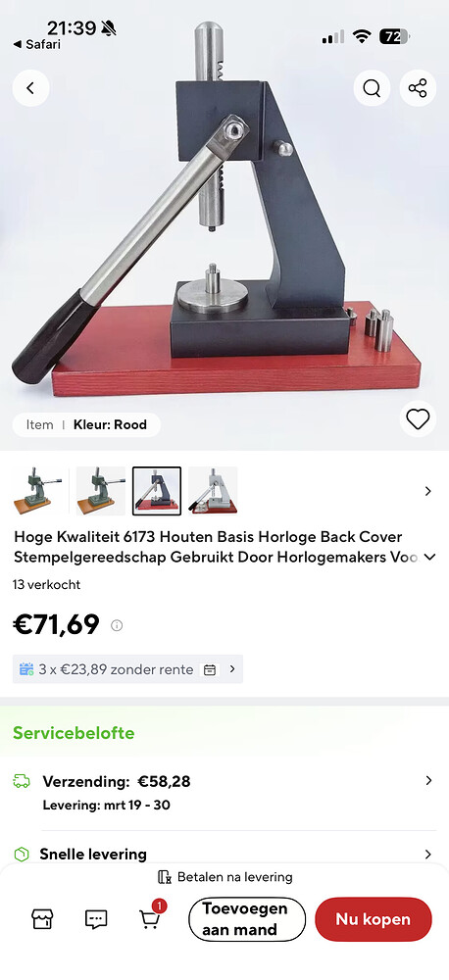The height and width of the screenshot is (980, 449).
Task: Select the first green press thumbnail
Action: (38, 491)
